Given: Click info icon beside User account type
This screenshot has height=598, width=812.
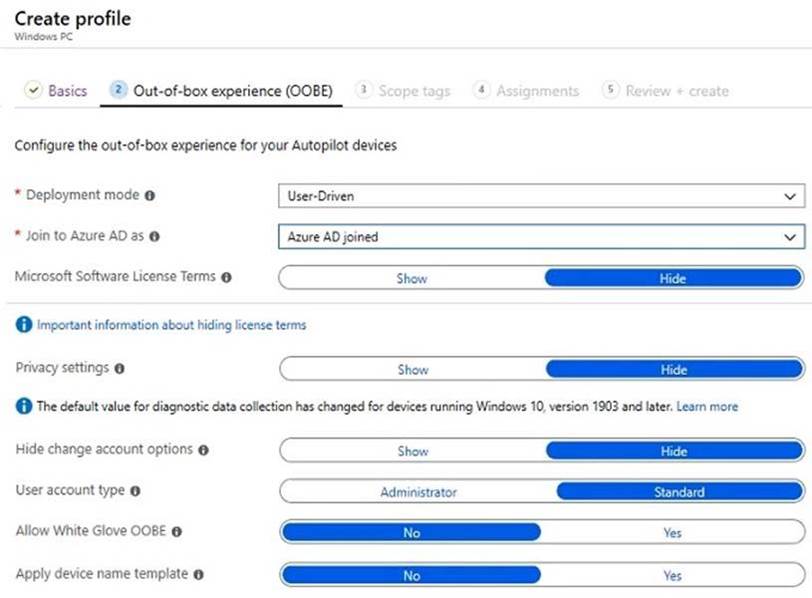Looking at the screenshot, I should (135, 491).
